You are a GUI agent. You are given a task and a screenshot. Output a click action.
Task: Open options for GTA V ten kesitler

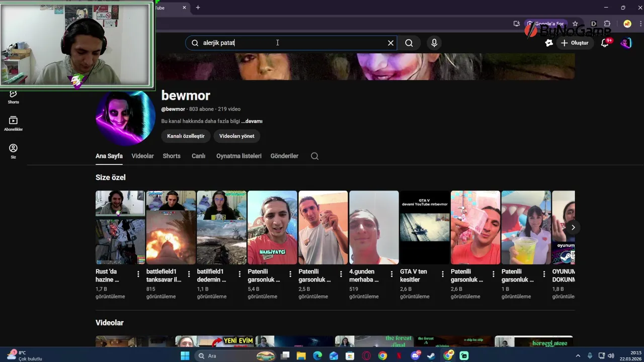click(x=443, y=274)
